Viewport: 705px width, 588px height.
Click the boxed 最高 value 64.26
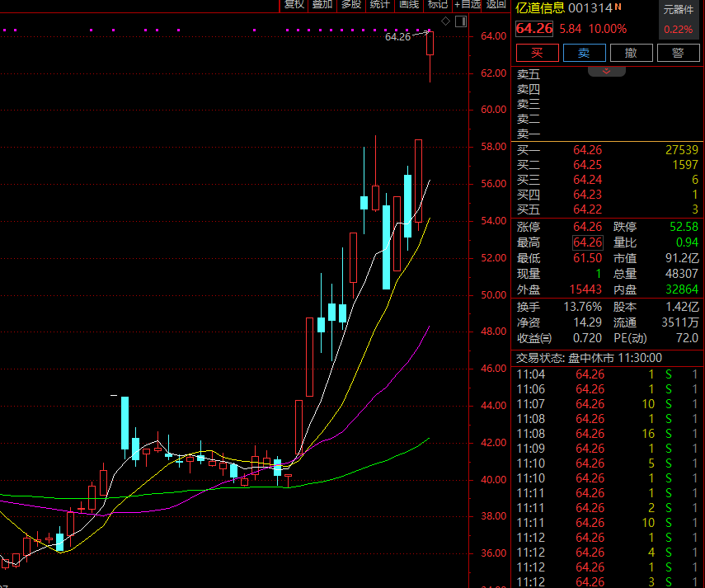click(587, 242)
